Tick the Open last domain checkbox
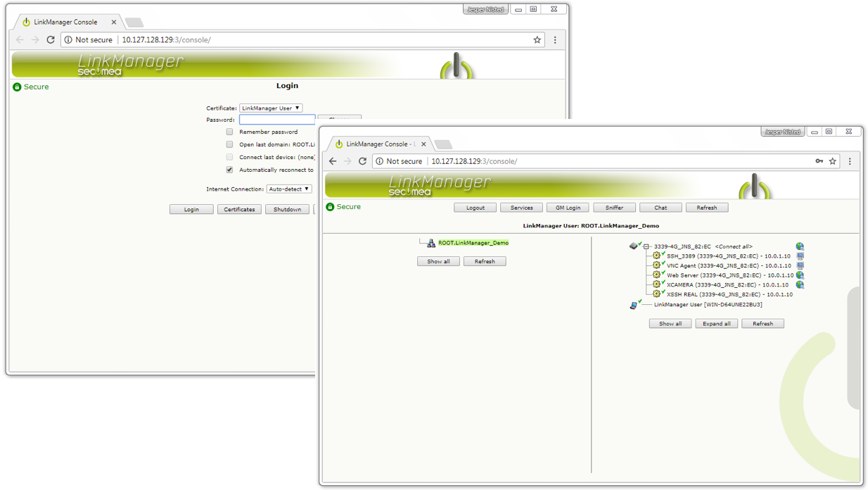The height and width of the screenshot is (490, 868). pyautogui.click(x=229, y=144)
